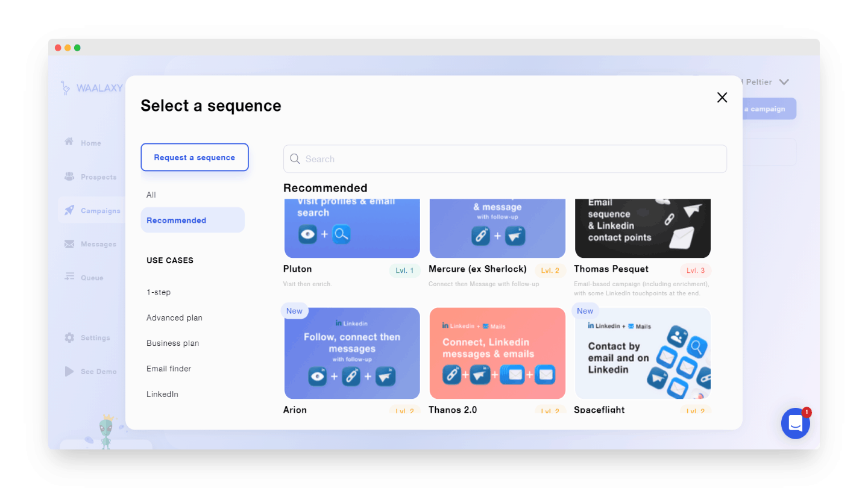Click the link connect icon on Thanos card
This screenshot has height=488, width=868.
(452, 374)
